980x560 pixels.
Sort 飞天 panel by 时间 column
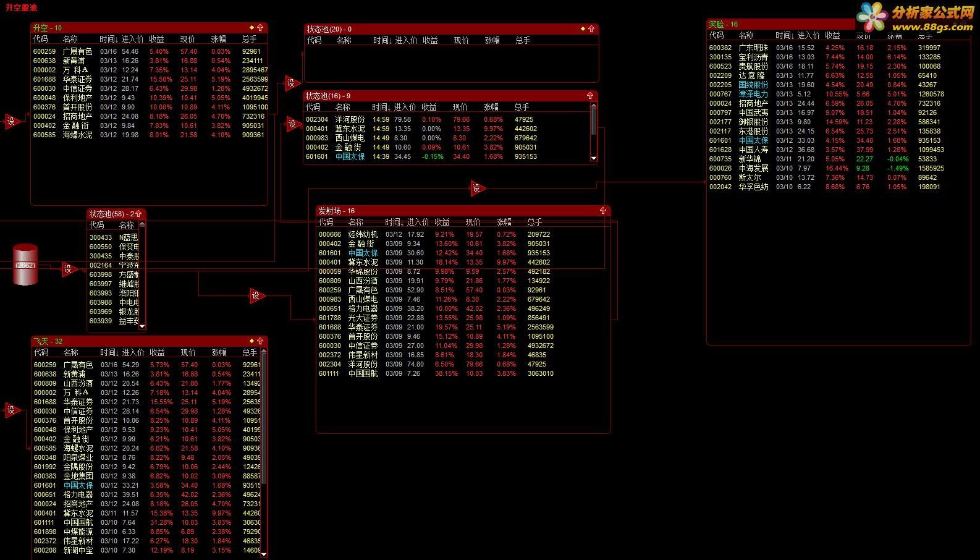point(109,352)
